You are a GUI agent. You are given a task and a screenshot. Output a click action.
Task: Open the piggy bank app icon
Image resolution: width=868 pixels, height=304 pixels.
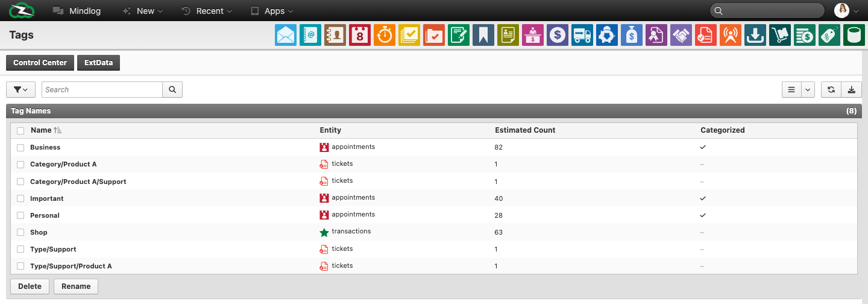point(607,36)
